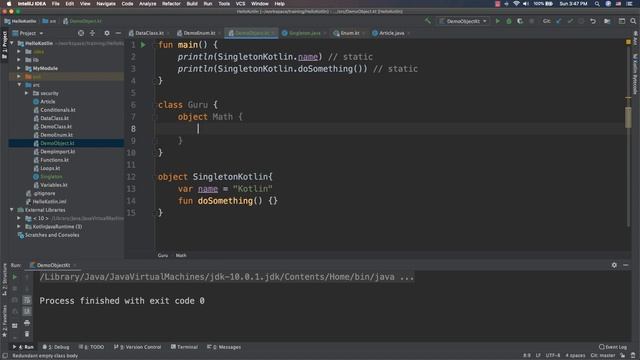The image size is (640, 360).
Task: Expand the MyModule node
Action: click(19, 68)
